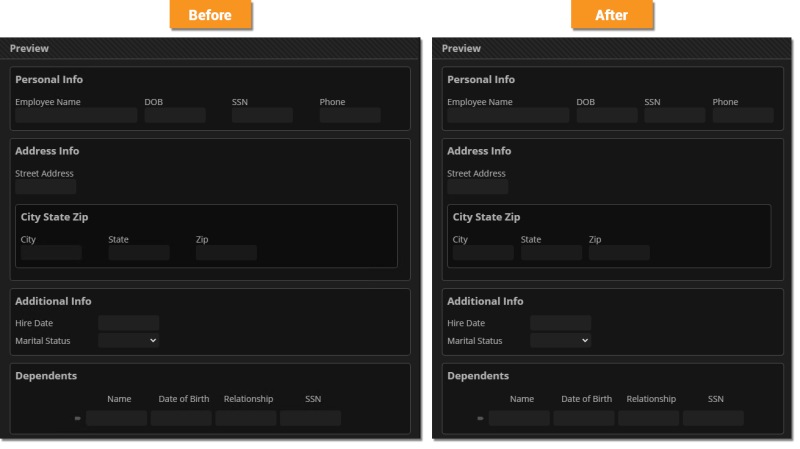Click row handle icon in Before Dependents

click(x=78, y=418)
